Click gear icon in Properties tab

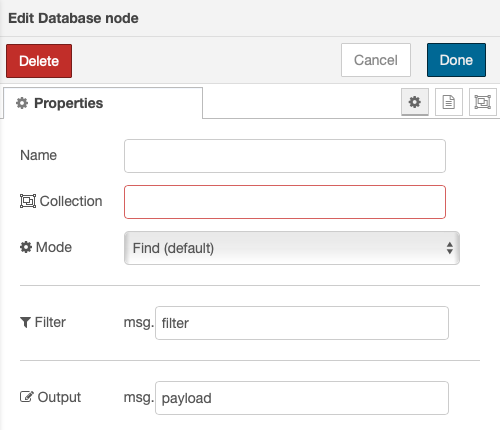(x=22, y=103)
